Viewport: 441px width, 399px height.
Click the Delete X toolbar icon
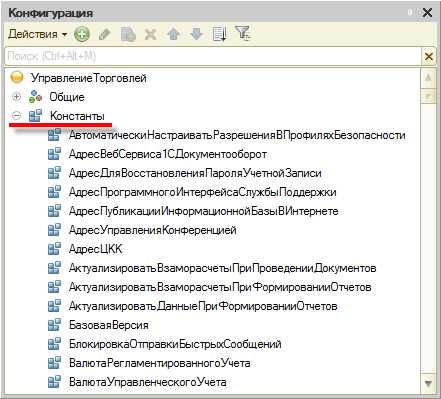point(151,34)
